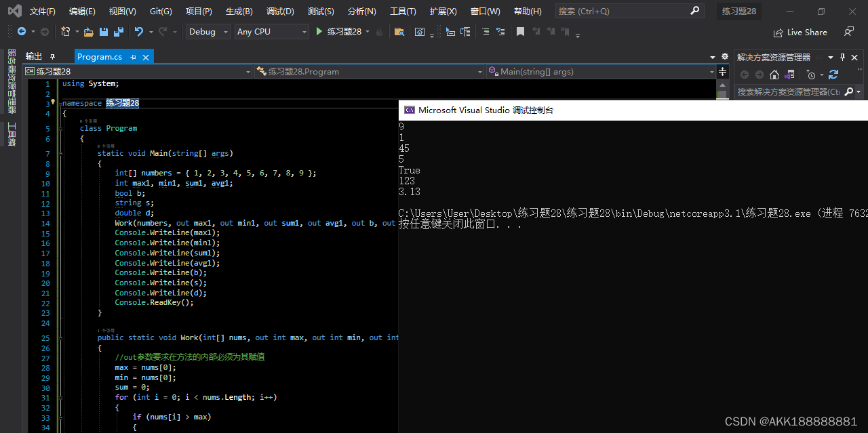Switch to the 输出 tab
Viewport: 868px width, 433px height.
click(x=34, y=57)
